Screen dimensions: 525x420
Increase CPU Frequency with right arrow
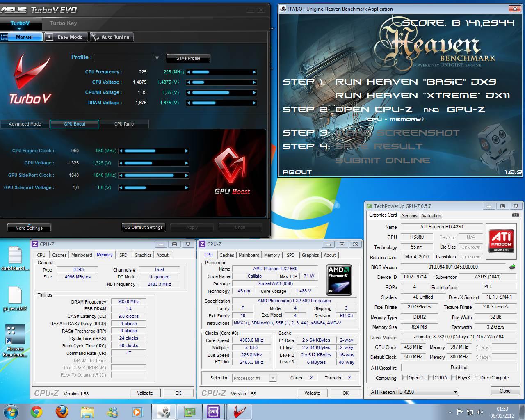click(254, 72)
